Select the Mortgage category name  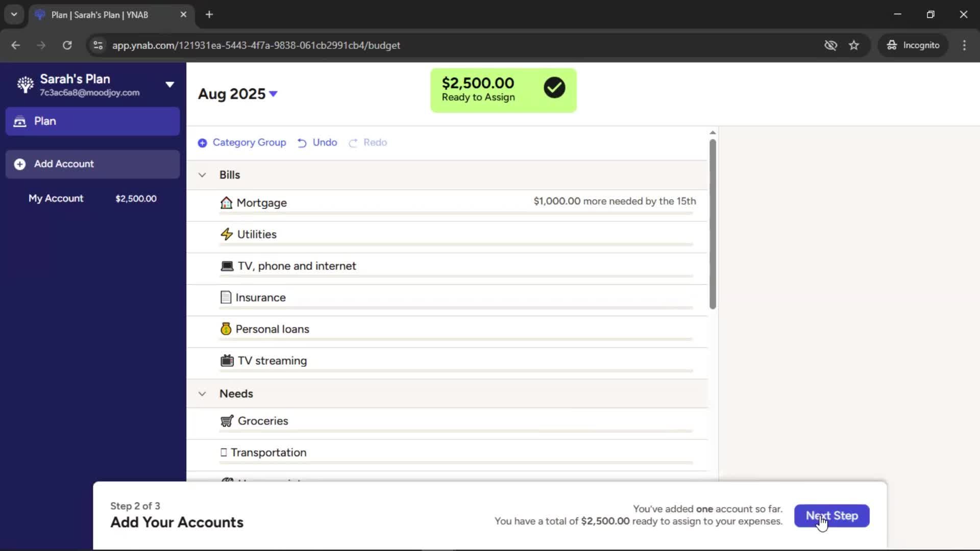261,203
